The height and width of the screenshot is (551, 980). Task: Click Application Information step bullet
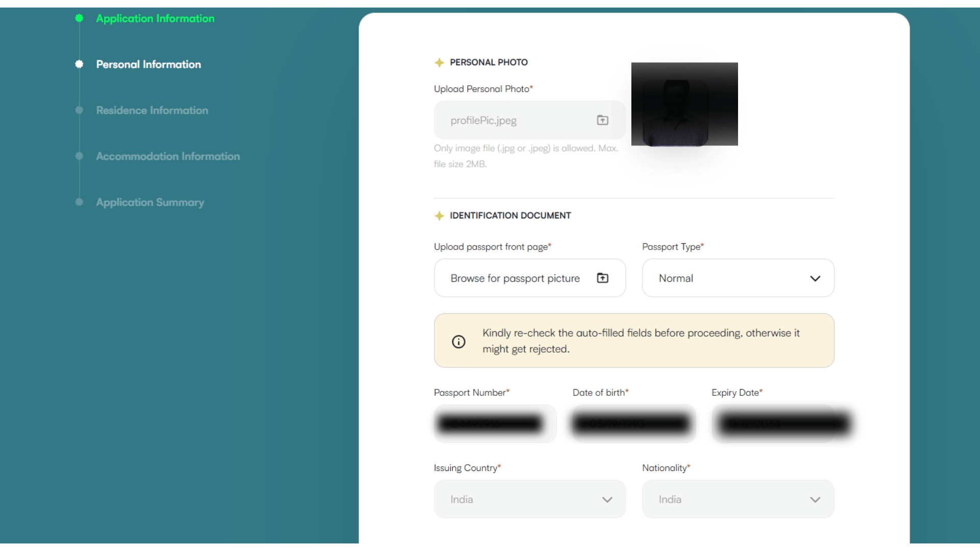(x=79, y=18)
